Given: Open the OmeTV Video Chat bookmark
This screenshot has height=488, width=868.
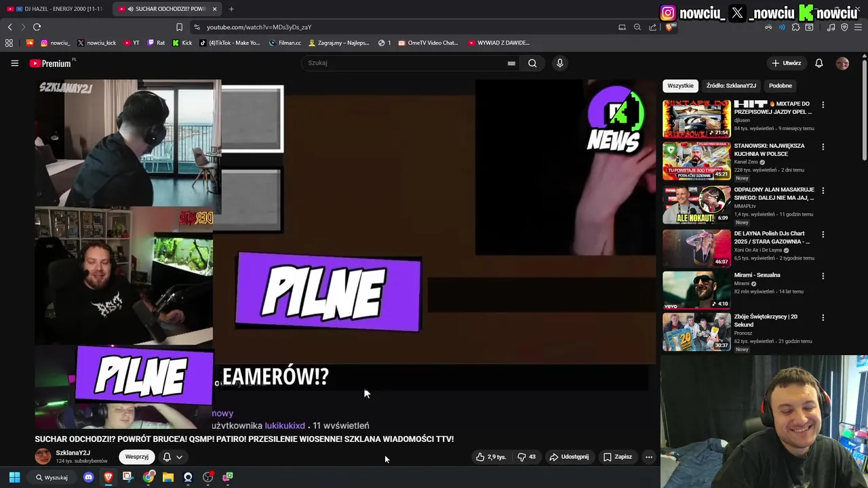Looking at the screenshot, I should pyautogui.click(x=429, y=43).
